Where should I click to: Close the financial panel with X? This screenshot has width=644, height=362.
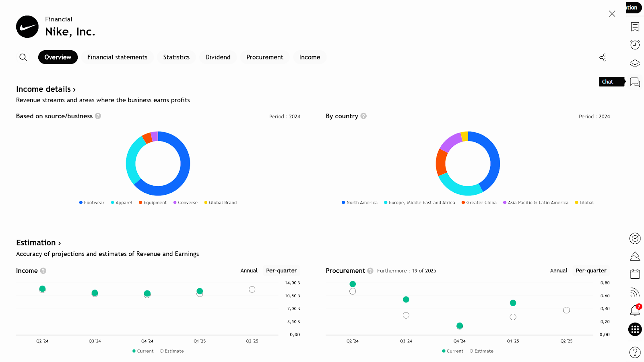click(612, 14)
